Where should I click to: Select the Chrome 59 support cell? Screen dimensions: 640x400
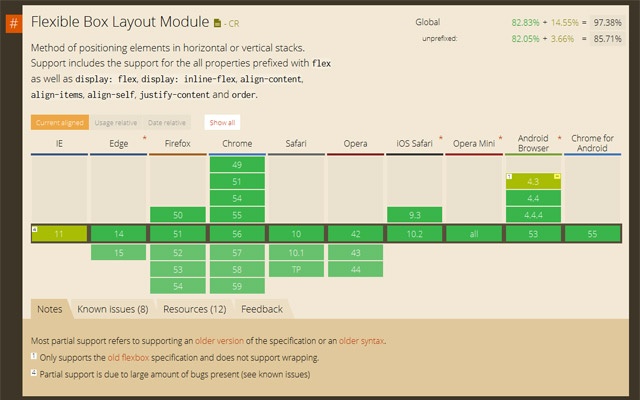237,286
